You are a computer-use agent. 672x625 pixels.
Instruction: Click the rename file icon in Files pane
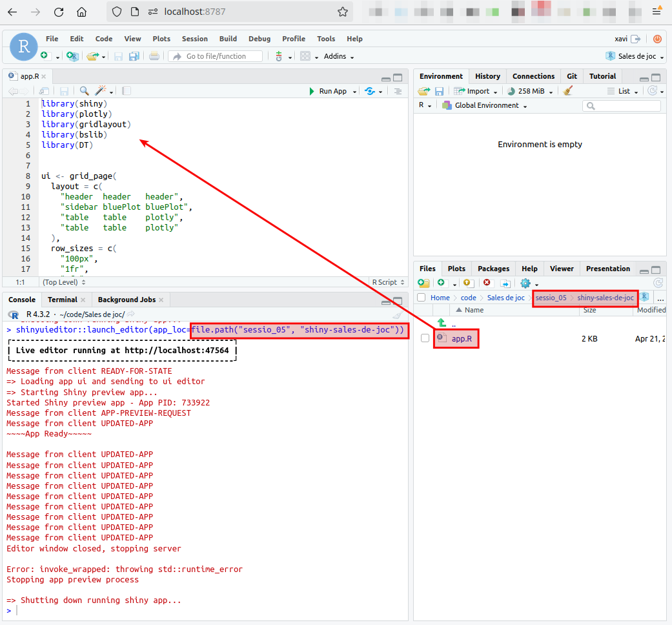[505, 283]
